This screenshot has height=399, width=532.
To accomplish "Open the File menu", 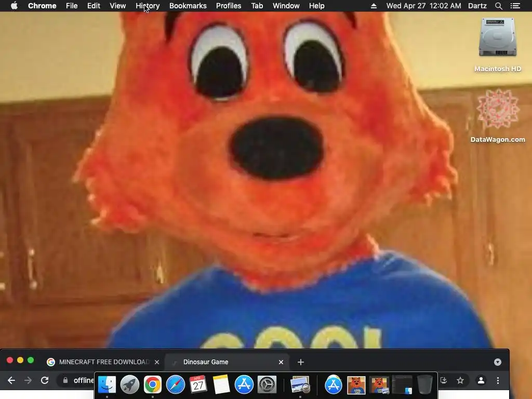I will point(72,6).
